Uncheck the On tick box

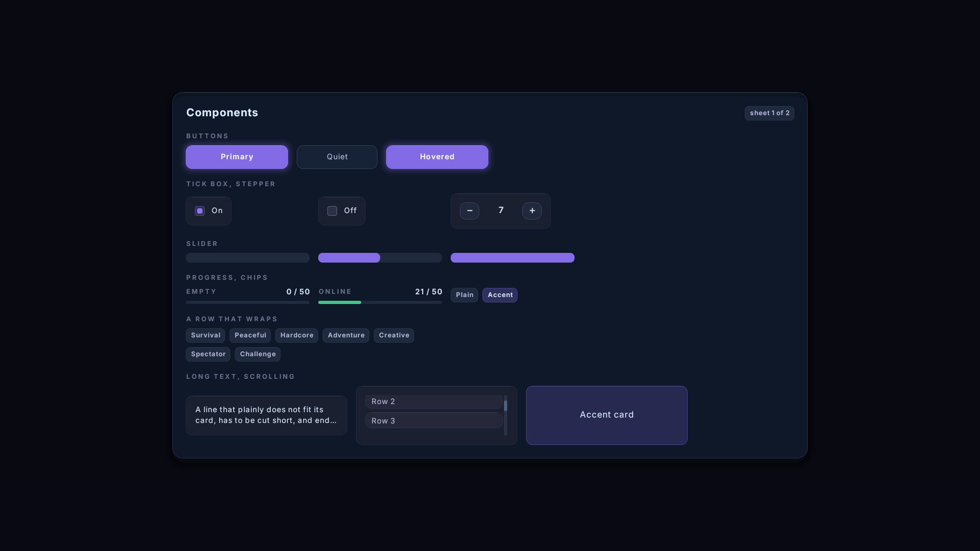tap(200, 211)
